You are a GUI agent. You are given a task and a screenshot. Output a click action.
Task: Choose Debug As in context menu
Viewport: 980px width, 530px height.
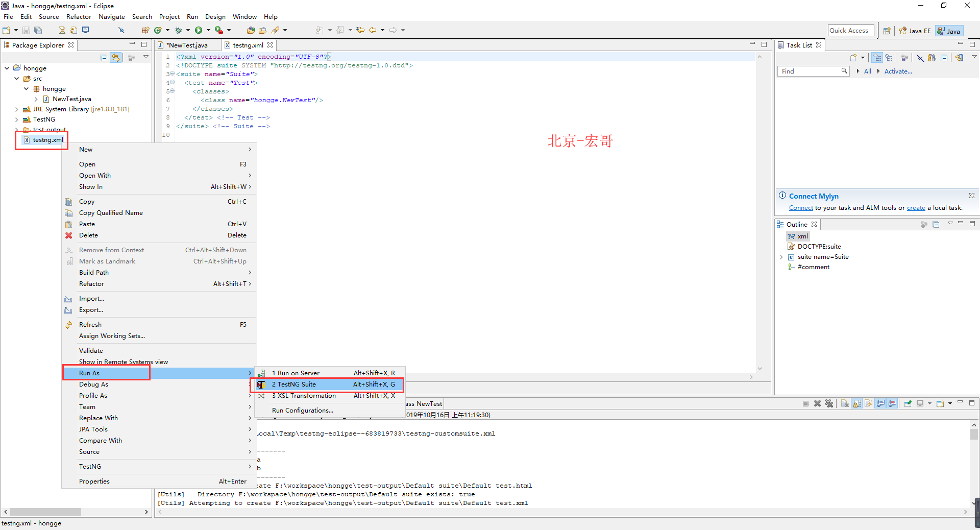coord(159,384)
